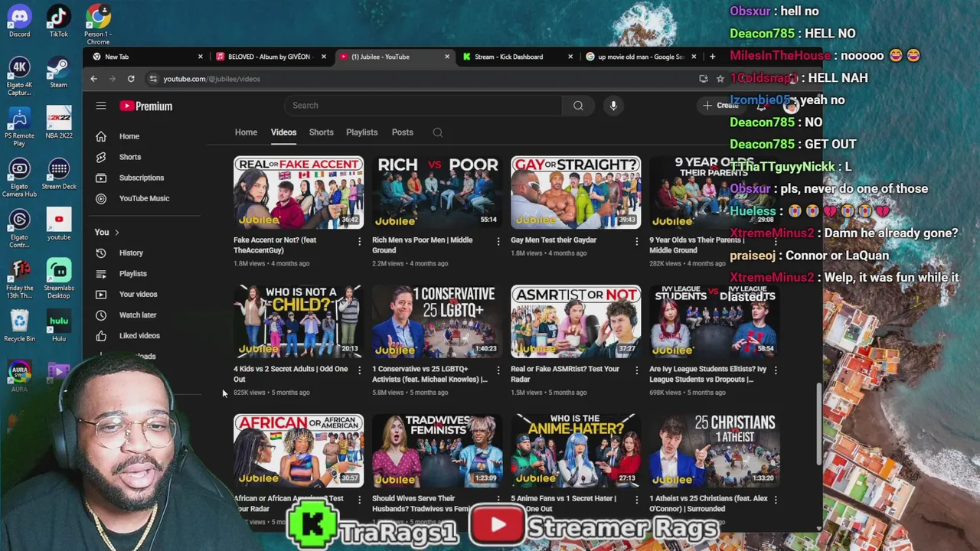Open YouTube Music in sidebar
The height and width of the screenshot is (551, 980).
coord(145,198)
